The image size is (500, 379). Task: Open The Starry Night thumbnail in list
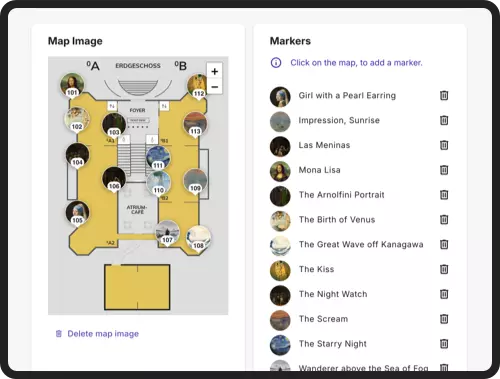[280, 345]
